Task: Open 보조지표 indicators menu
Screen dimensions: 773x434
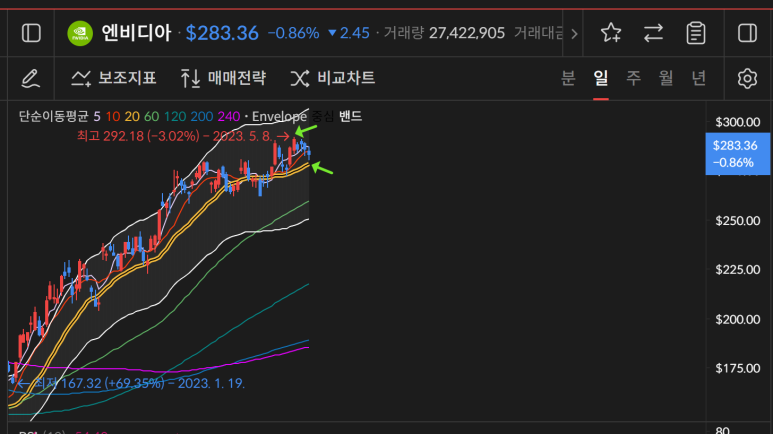Action: point(114,78)
